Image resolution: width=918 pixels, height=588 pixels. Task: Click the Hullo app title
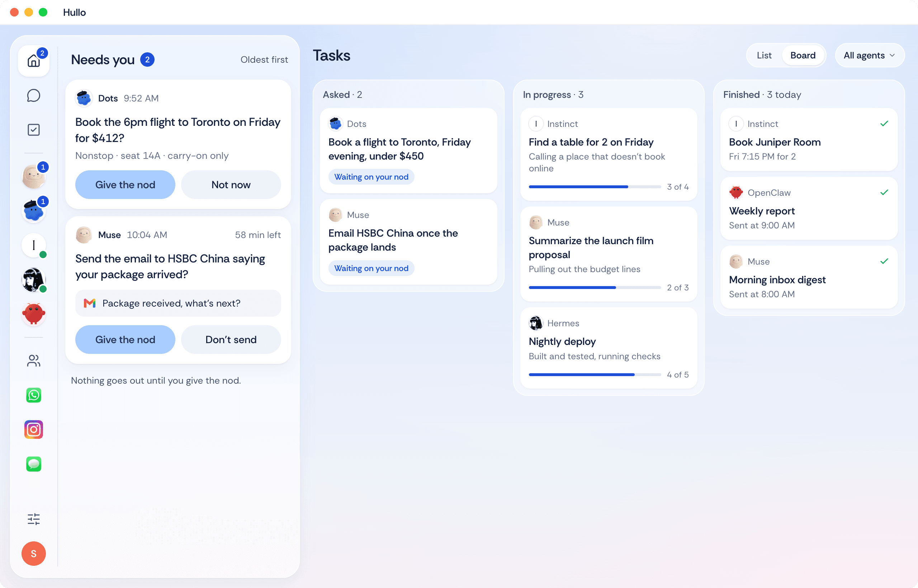[x=74, y=12]
